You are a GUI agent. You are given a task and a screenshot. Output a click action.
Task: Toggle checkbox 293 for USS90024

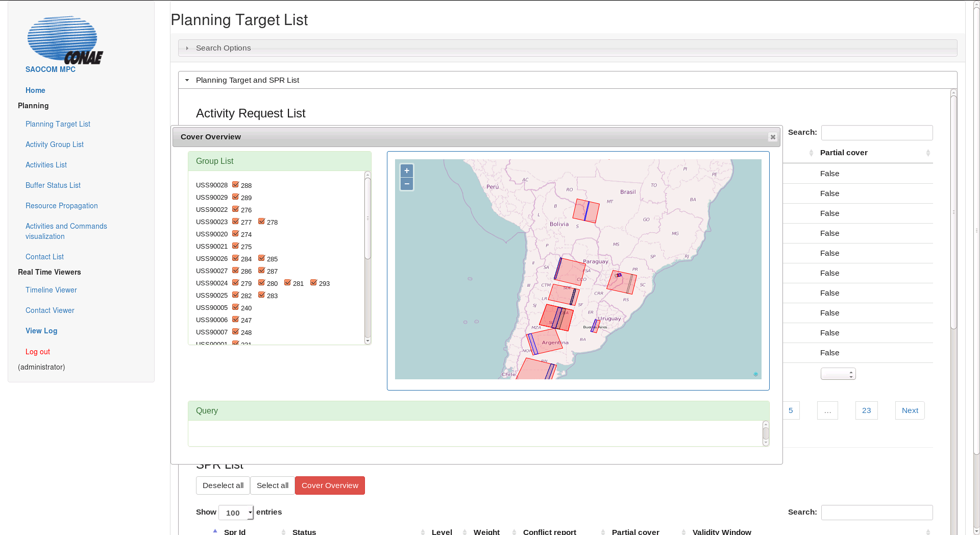tap(313, 283)
